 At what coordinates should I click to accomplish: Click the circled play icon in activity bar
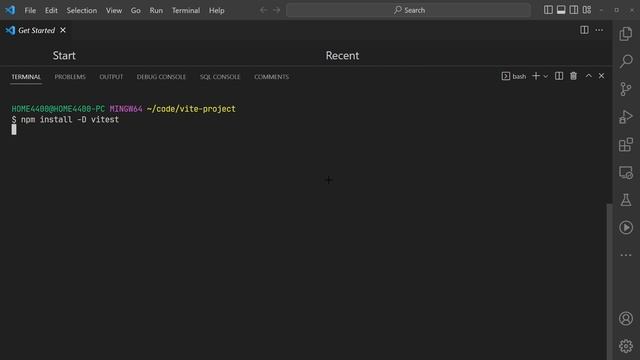click(x=626, y=227)
